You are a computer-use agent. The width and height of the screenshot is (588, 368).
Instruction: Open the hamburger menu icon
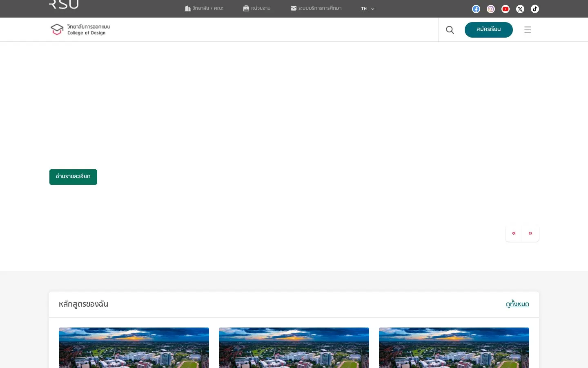click(528, 30)
